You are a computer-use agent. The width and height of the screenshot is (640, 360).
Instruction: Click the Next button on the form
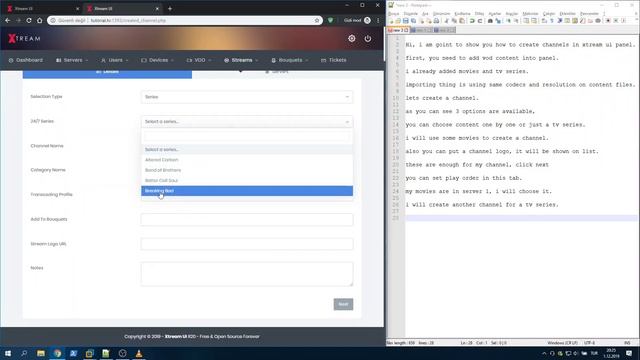pyautogui.click(x=343, y=304)
